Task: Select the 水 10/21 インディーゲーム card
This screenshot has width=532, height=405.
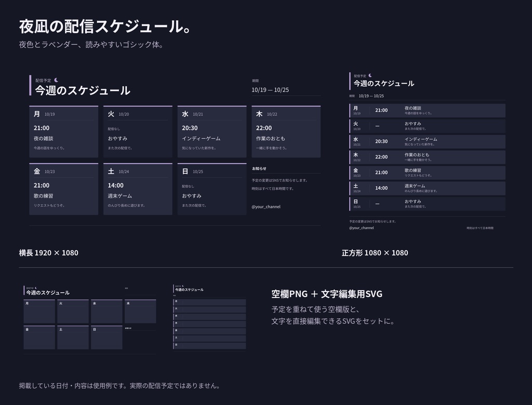Action: click(x=212, y=132)
